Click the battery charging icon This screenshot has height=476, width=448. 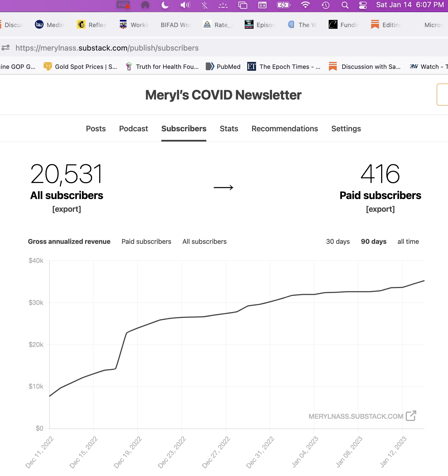[x=283, y=5]
